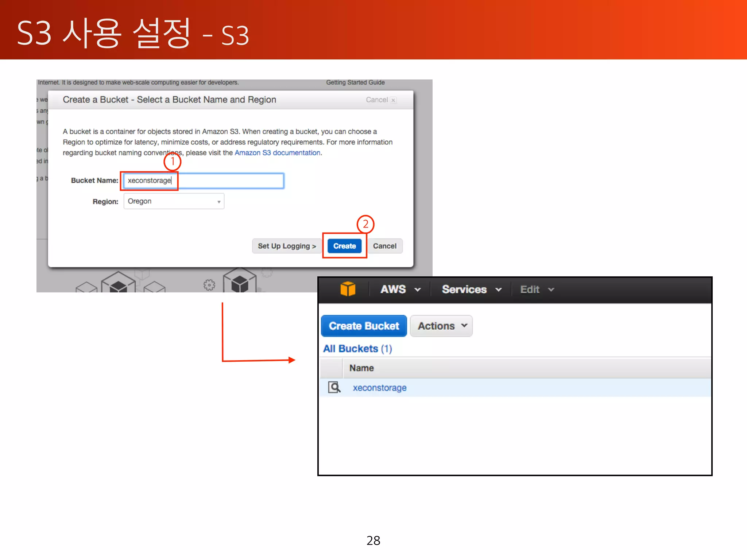The image size is (747, 560).
Task: Click the blue Create button
Action: click(x=344, y=246)
